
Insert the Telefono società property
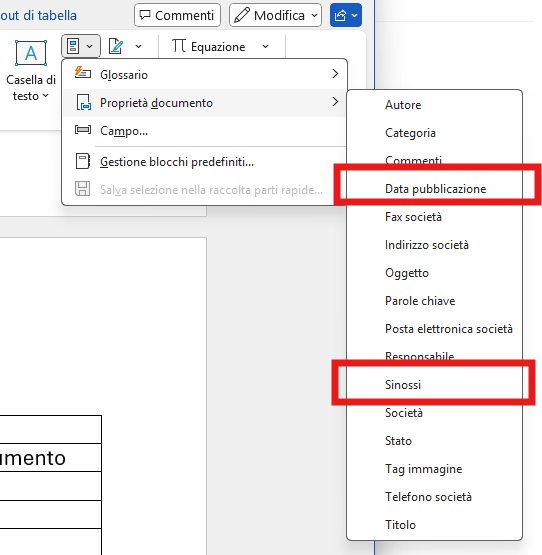[434, 496]
